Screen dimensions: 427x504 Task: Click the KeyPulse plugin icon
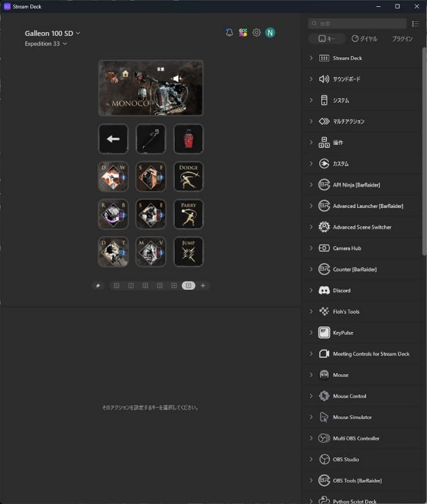324,333
